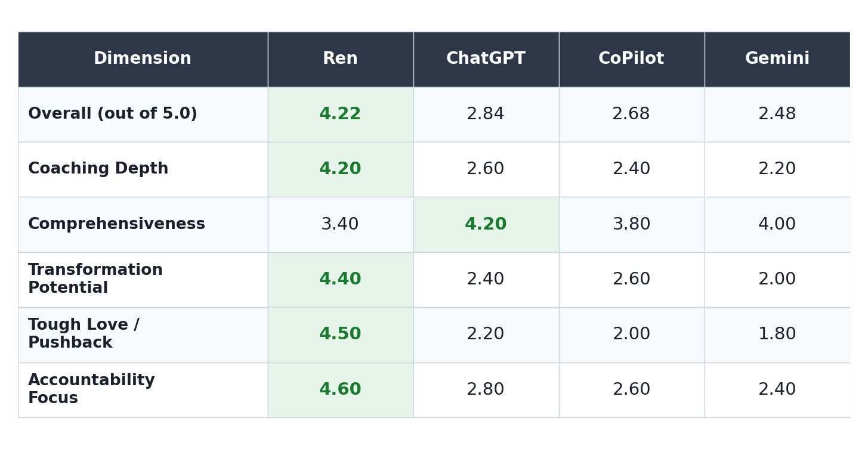Click CoPilot's overall score 2.68
The width and height of the screenshot is (868, 449).
(x=631, y=114)
